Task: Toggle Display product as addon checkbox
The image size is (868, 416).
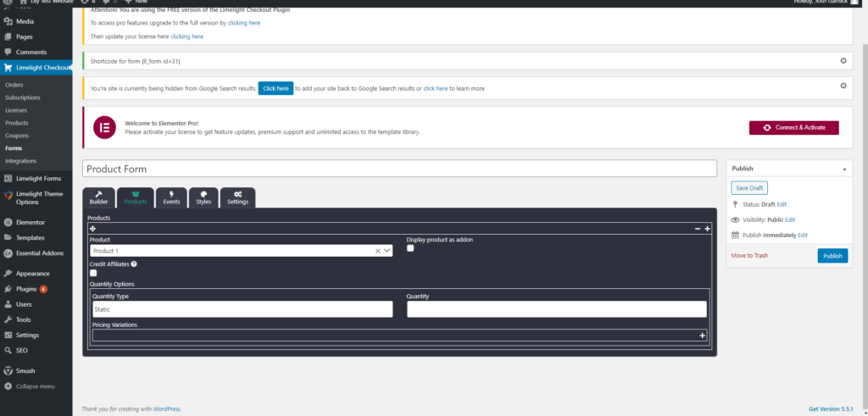Action: [x=410, y=248]
